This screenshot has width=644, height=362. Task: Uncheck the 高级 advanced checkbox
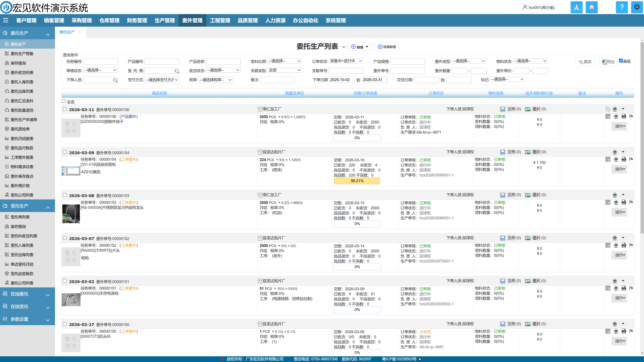[x=621, y=61]
